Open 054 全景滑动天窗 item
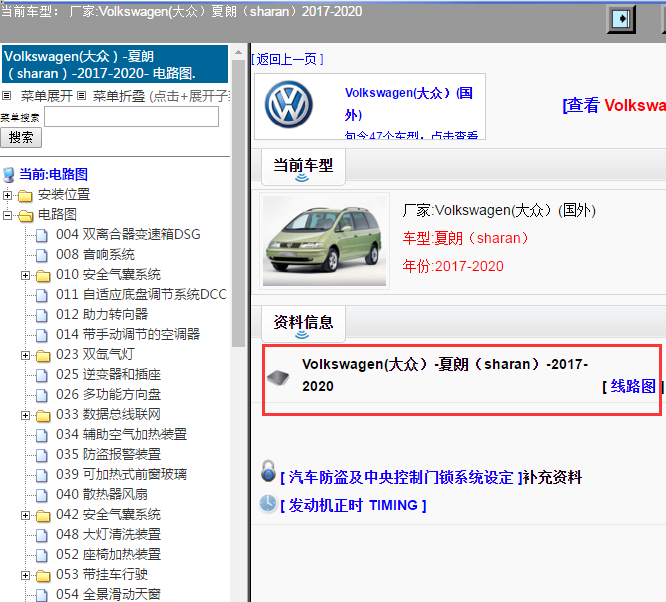 [x=108, y=594]
